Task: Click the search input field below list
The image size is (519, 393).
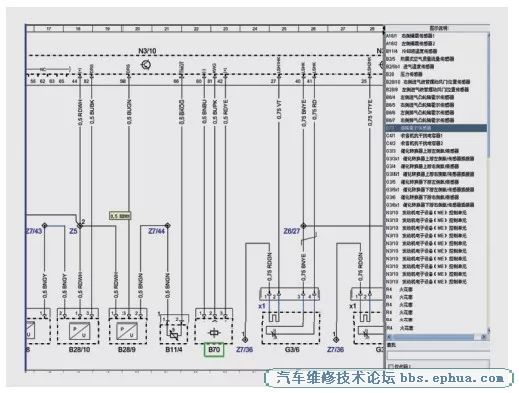Action: pyautogui.click(x=438, y=355)
